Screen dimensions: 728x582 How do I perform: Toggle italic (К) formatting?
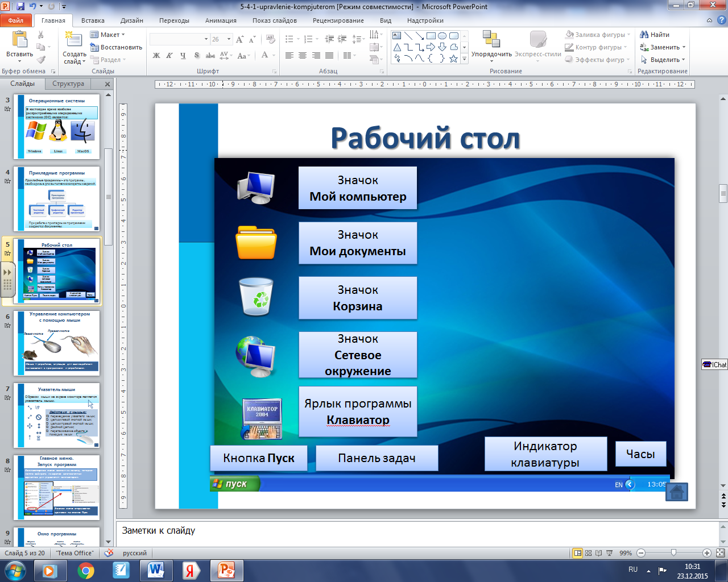[169, 55]
